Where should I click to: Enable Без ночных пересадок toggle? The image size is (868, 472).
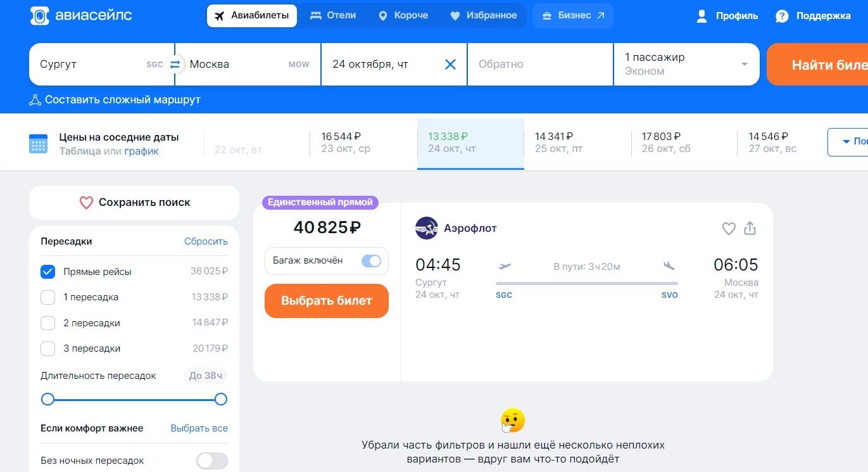point(211,461)
